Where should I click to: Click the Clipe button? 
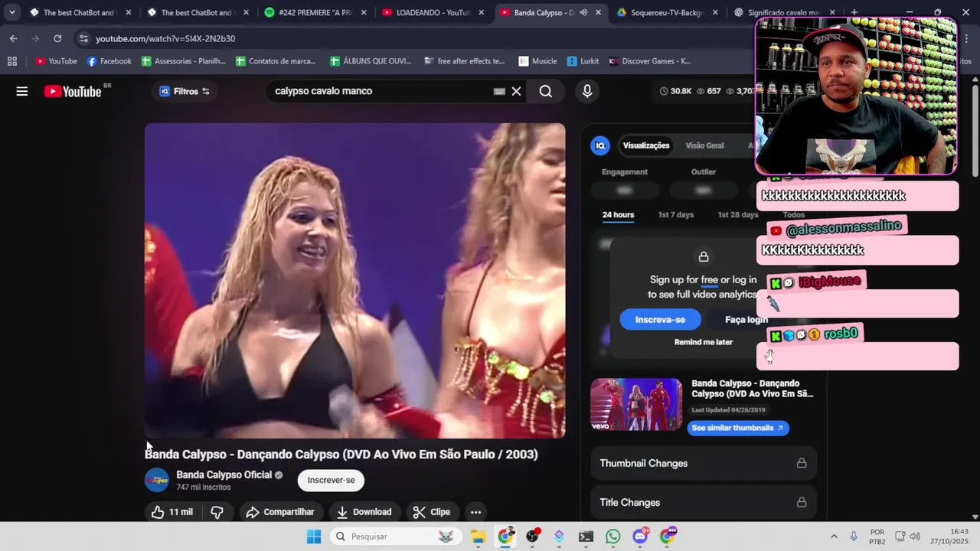coord(431,512)
